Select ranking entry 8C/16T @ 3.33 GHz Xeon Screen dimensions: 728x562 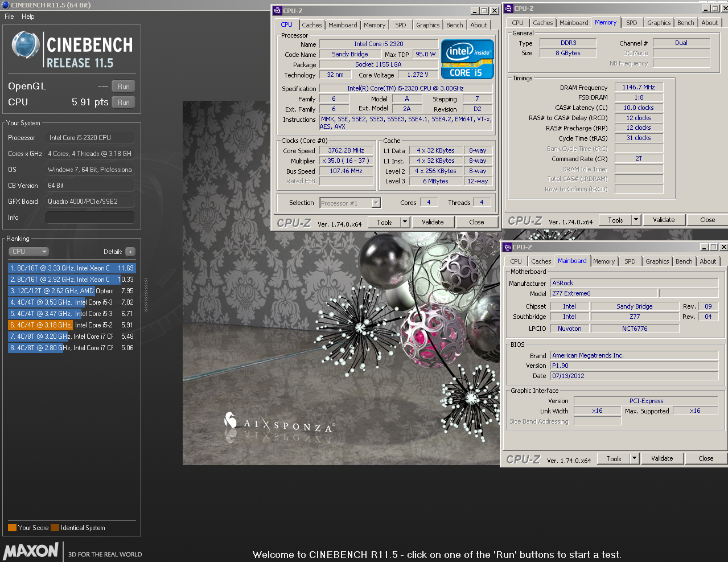tap(72, 268)
